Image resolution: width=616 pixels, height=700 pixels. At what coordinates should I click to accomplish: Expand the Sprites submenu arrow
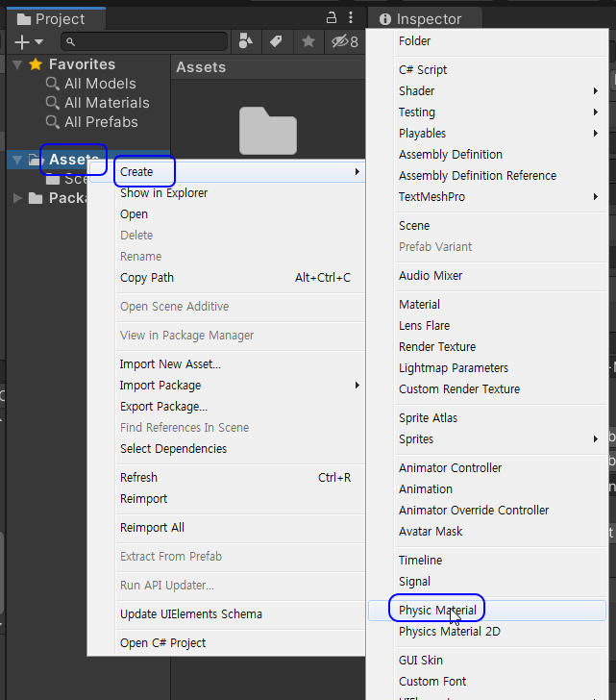(x=596, y=438)
